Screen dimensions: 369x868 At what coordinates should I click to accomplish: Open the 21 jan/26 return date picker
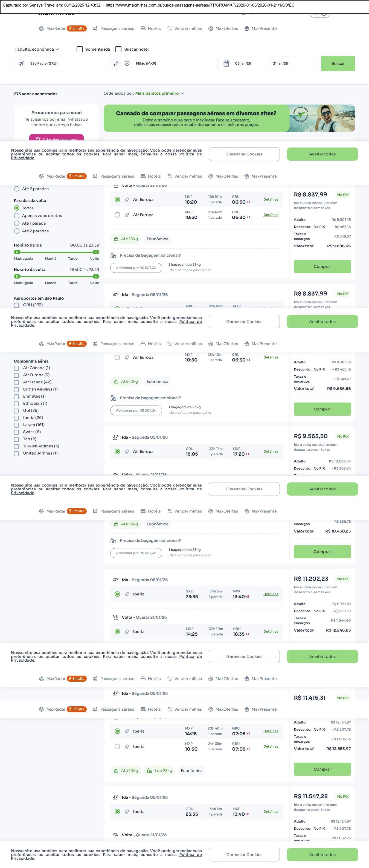pyautogui.click(x=294, y=63)
